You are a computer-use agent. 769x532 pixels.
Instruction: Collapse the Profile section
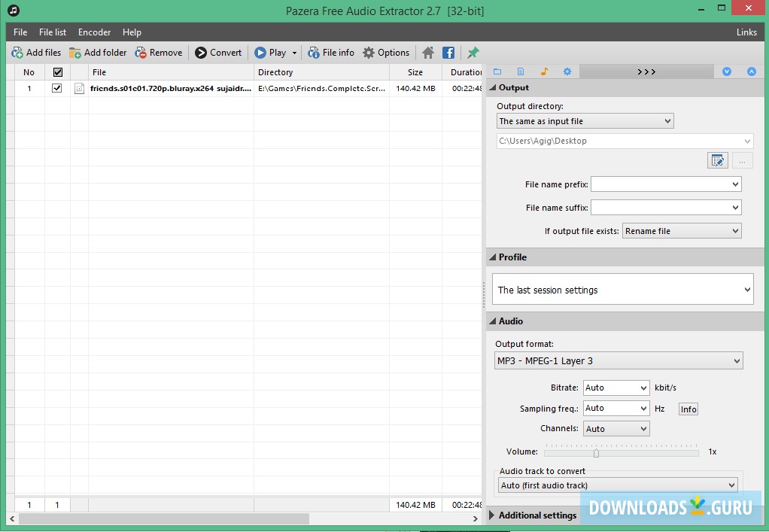[x=493, y=257]
